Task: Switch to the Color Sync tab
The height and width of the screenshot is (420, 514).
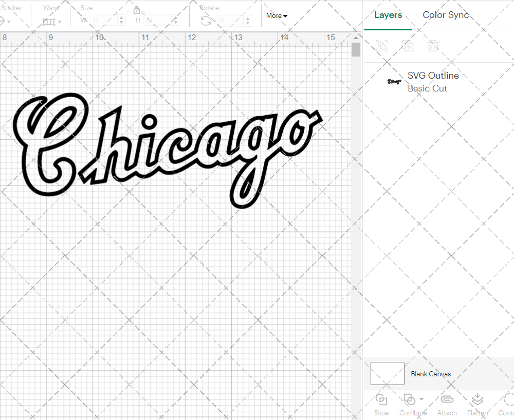Action: coord(446,15)
